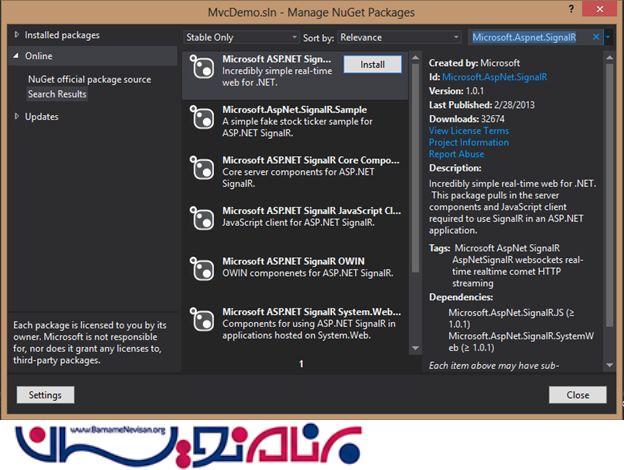The image size is (624, 470).
Task: Click the Microsoft.AspNet.SignalR.JS dependency entry
Action: point(511,318)
